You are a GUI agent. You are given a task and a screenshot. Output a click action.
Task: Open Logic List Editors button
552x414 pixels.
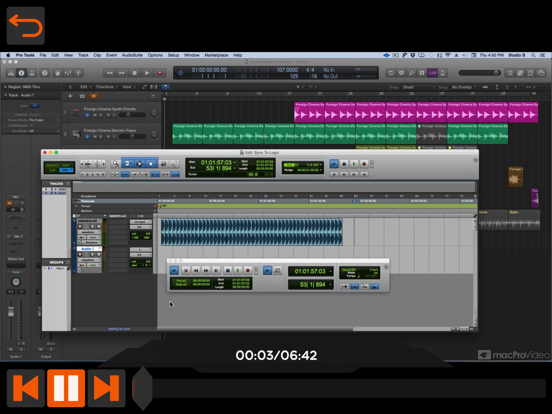coord(510,73)
